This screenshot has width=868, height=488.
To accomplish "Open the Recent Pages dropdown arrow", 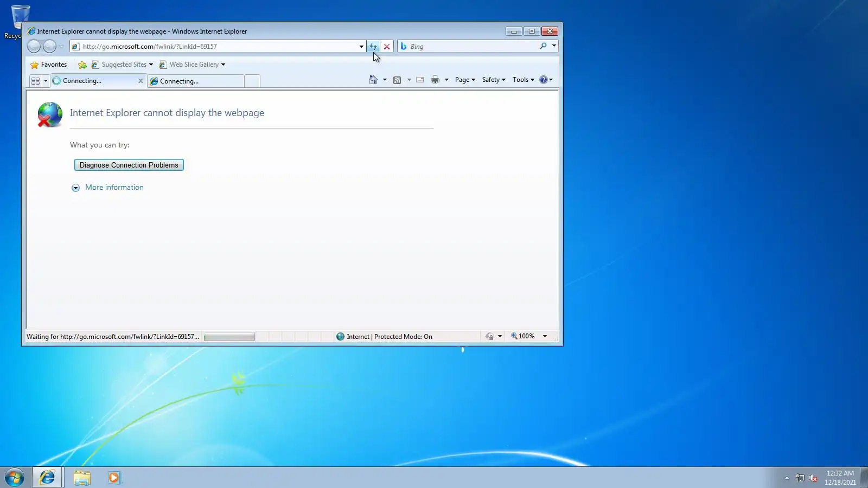I will (x=61, y=47).
